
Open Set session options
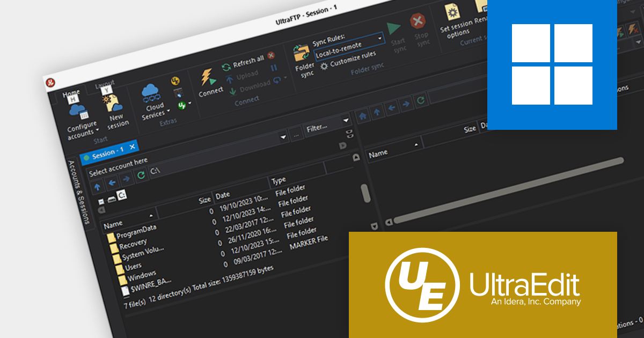pos(455,22)
